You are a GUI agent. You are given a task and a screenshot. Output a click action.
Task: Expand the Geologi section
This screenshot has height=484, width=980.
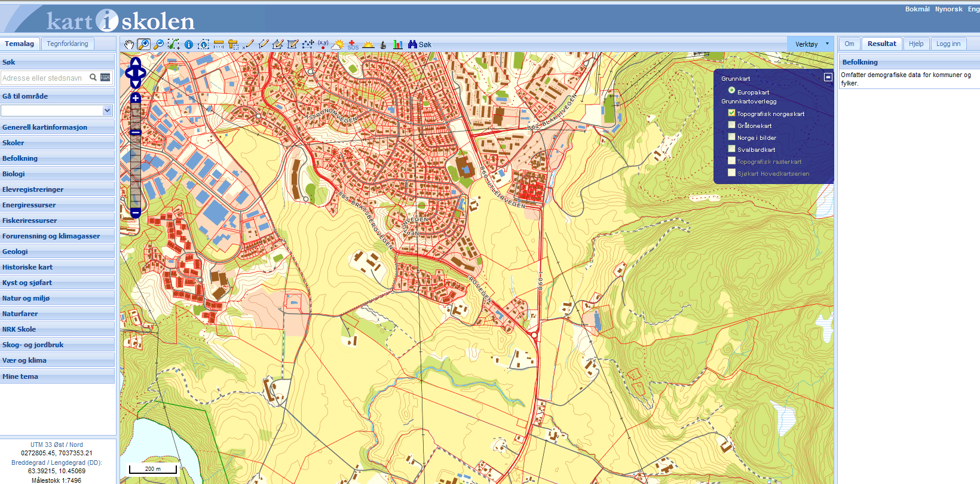point(57,252)
